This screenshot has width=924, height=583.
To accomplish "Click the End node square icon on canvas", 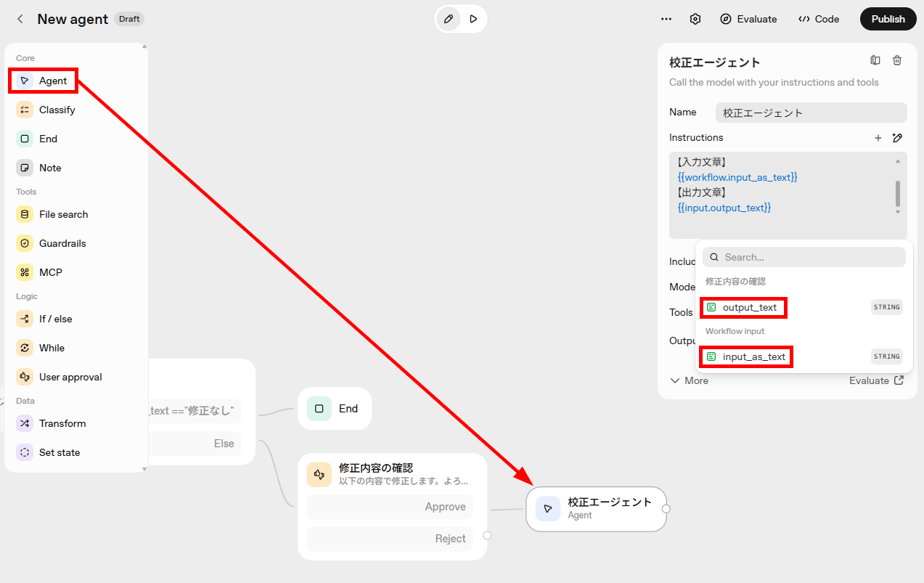I will [x=319, y=409].
